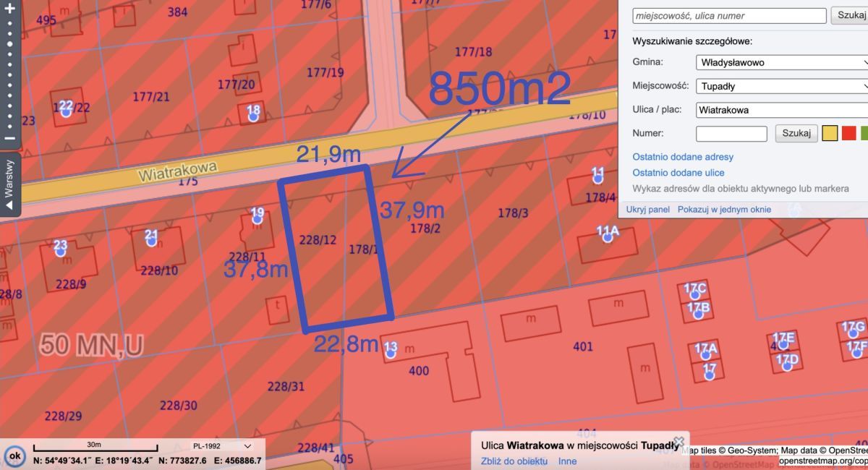The height and width of the screenshot is (470, 868).
Task: Click parcel label 177/21
Action: (x=151, y=96)
